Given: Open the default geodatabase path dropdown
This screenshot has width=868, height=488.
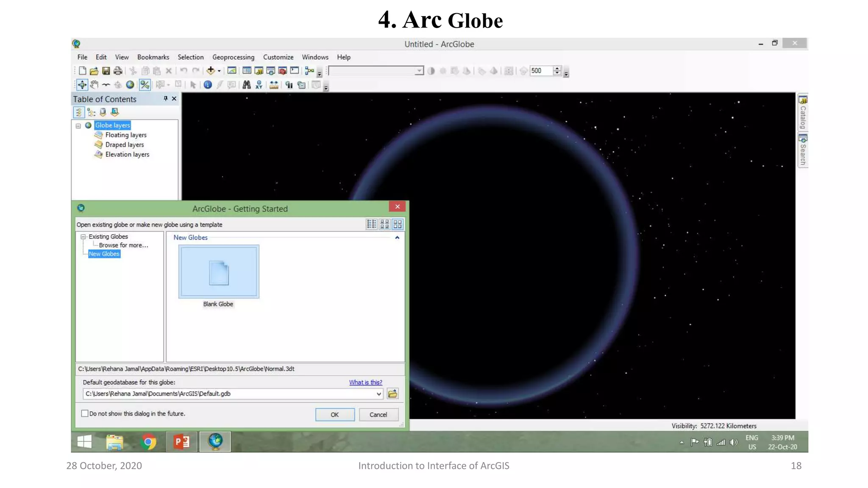Looking at the screenshot, I should (378, 394).
